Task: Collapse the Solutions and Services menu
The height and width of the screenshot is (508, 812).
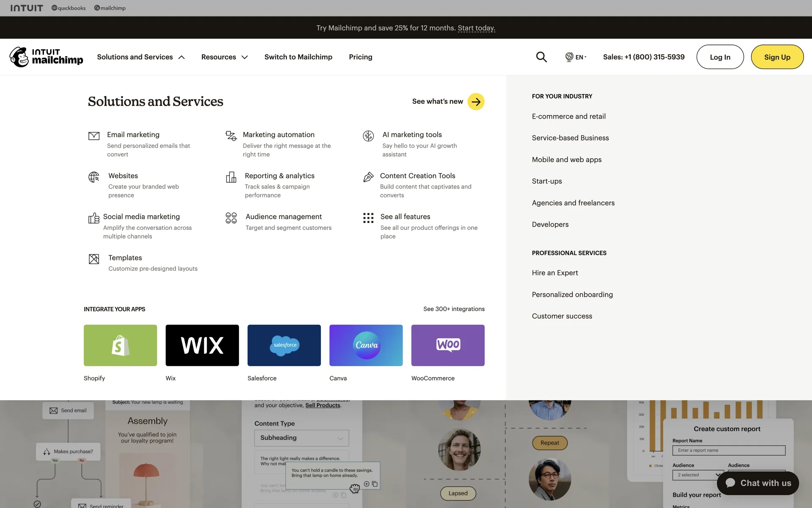Action: [x=141, y=57]
